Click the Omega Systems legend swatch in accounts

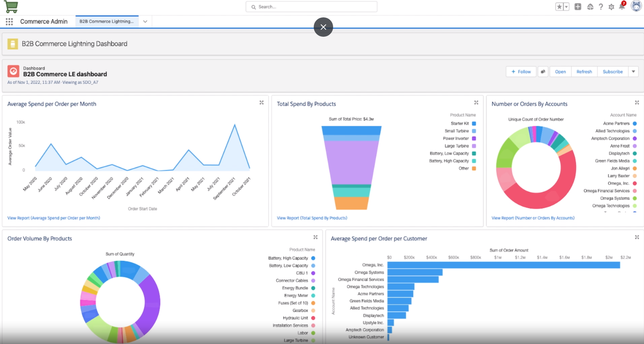[635, 198]
